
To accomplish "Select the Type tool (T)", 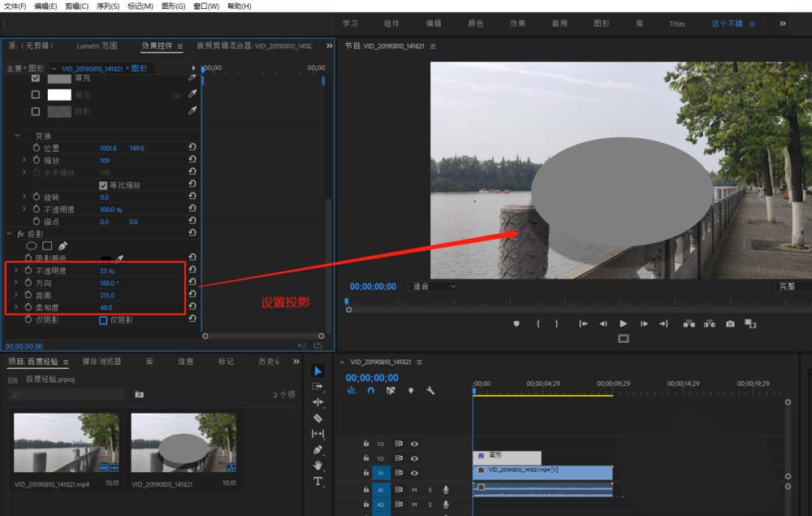I will tap(317, 481).
